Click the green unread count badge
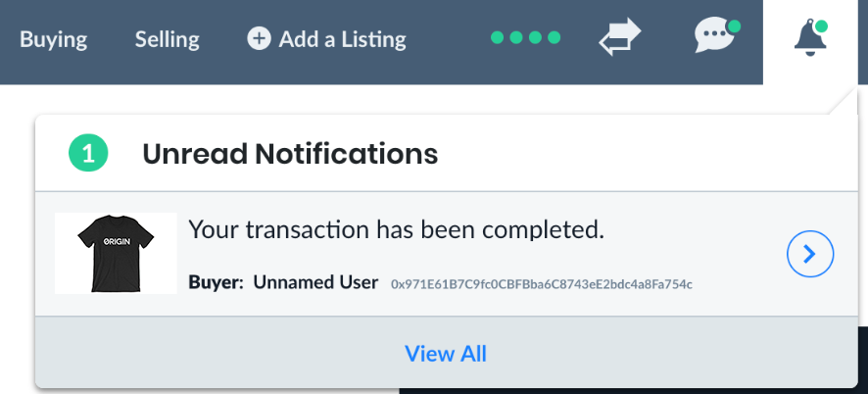Viewport: 868px width, 394px height. coord(88,154)
